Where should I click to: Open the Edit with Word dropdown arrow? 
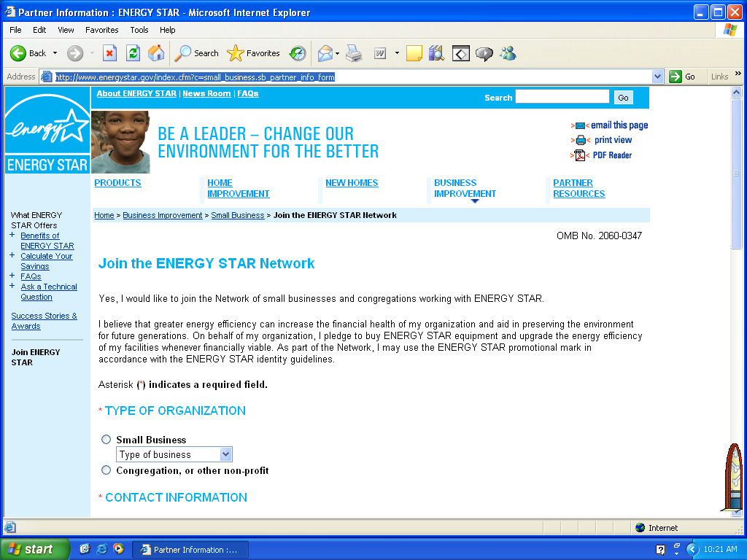click(397, 53)
